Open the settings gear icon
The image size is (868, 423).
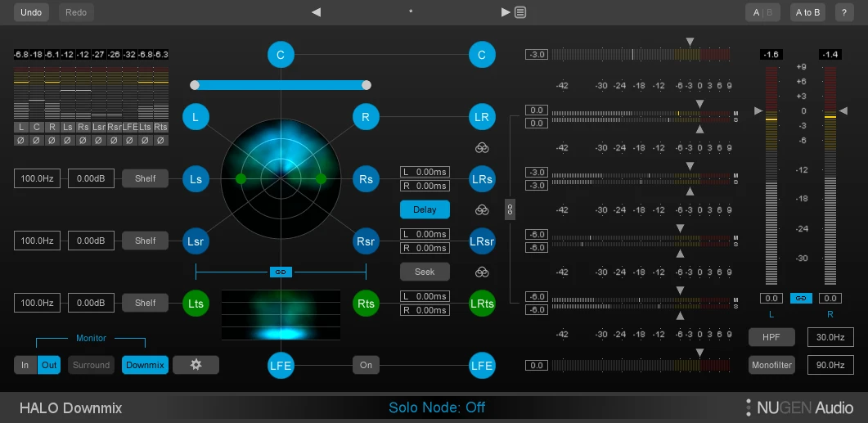(x=196, y=365)
